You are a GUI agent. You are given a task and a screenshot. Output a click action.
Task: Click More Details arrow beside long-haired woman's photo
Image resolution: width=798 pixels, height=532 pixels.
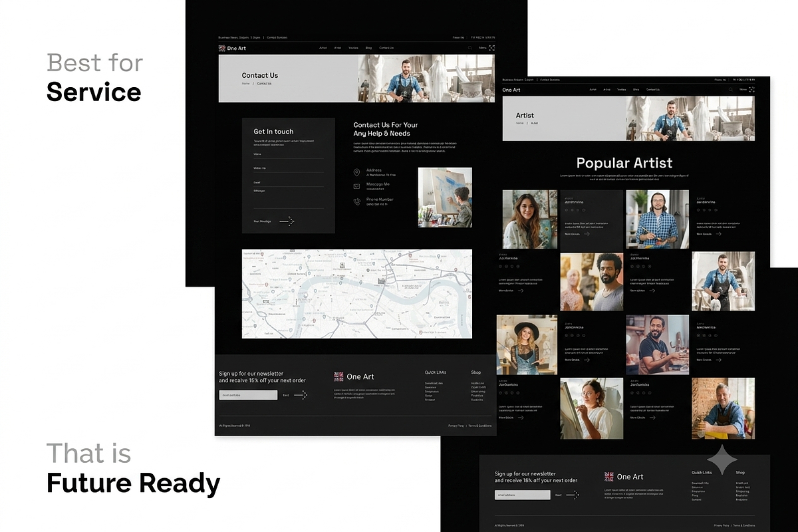587,234
